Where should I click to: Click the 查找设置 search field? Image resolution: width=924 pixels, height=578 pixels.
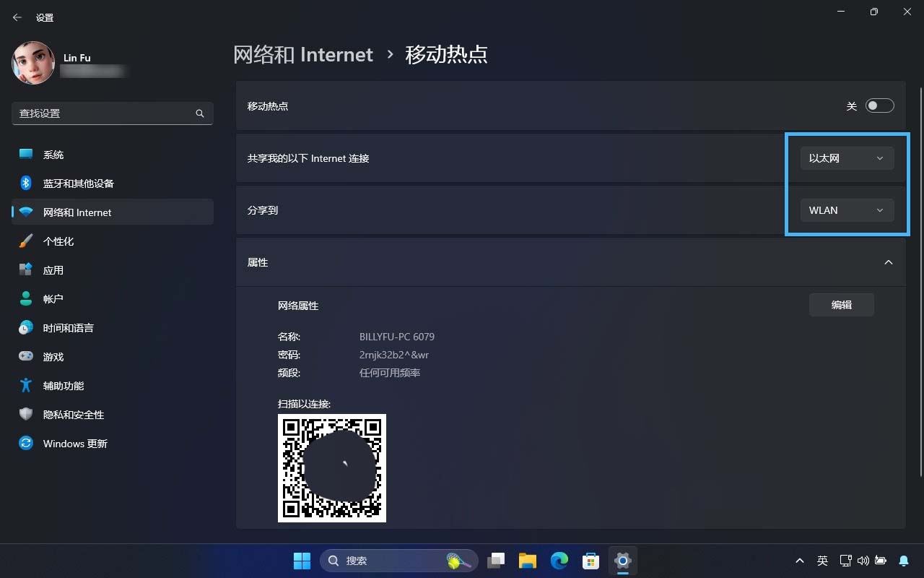112,113
